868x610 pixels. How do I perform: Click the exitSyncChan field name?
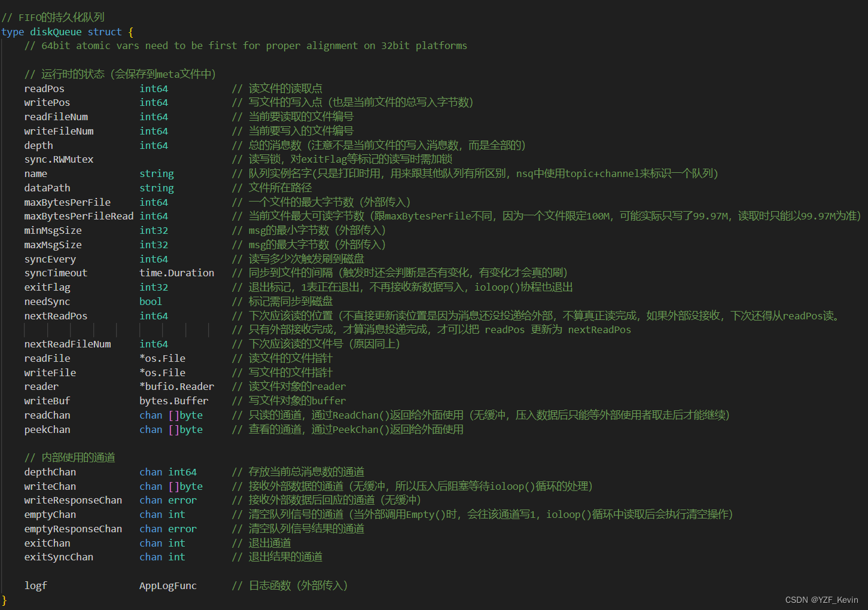[58, 557]
